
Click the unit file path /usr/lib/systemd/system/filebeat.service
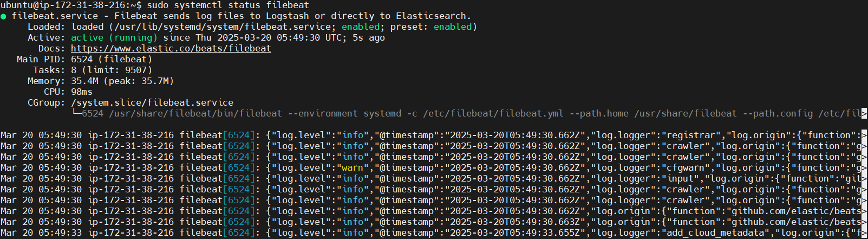click(x=221, y=27)
